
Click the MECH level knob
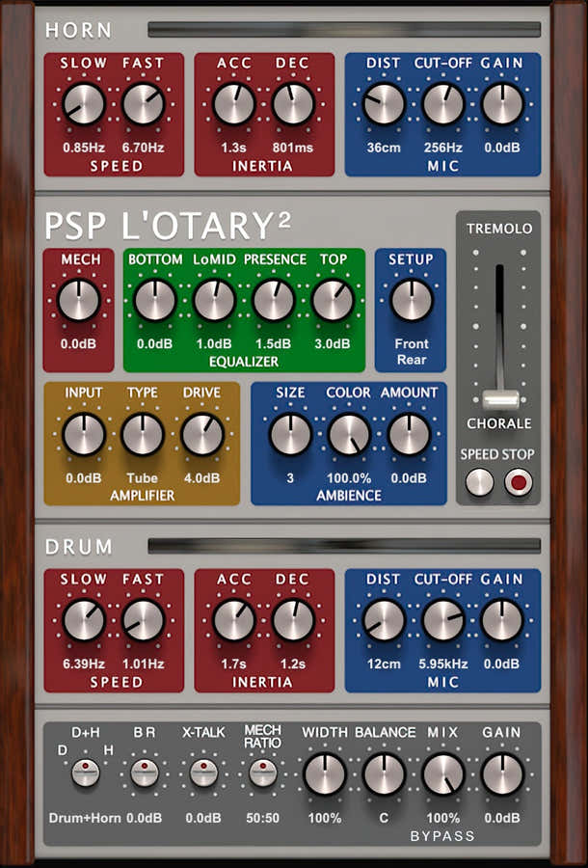(x=78, y=300)
